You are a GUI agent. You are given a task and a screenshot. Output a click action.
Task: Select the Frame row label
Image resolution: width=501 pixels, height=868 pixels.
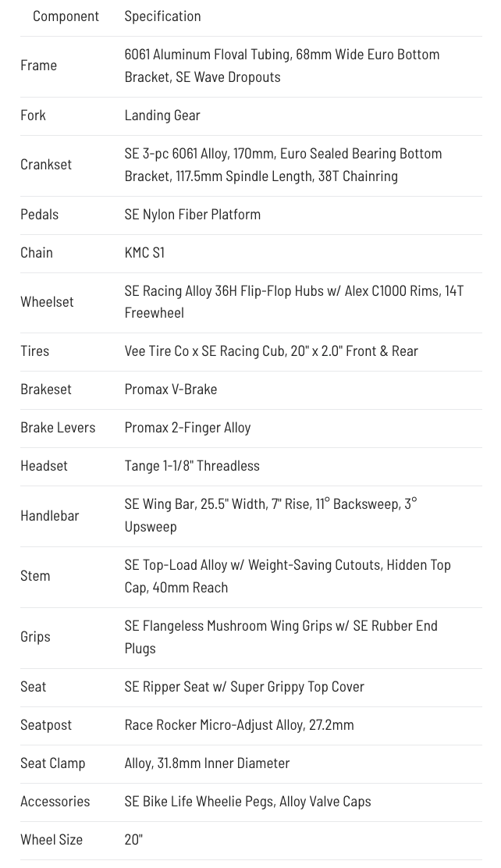point(39,66)
